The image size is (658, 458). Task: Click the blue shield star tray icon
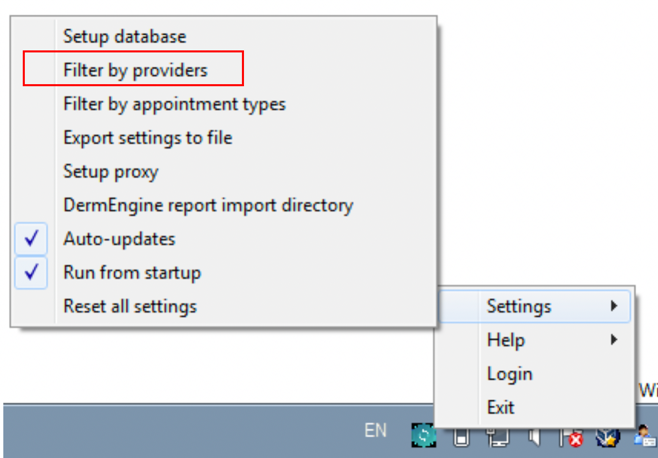[607, 436]
